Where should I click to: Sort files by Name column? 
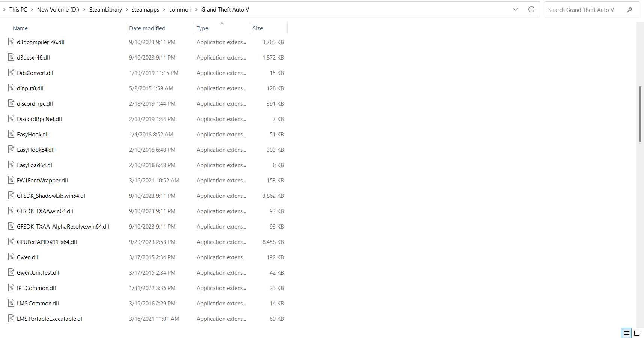[20, 28]
